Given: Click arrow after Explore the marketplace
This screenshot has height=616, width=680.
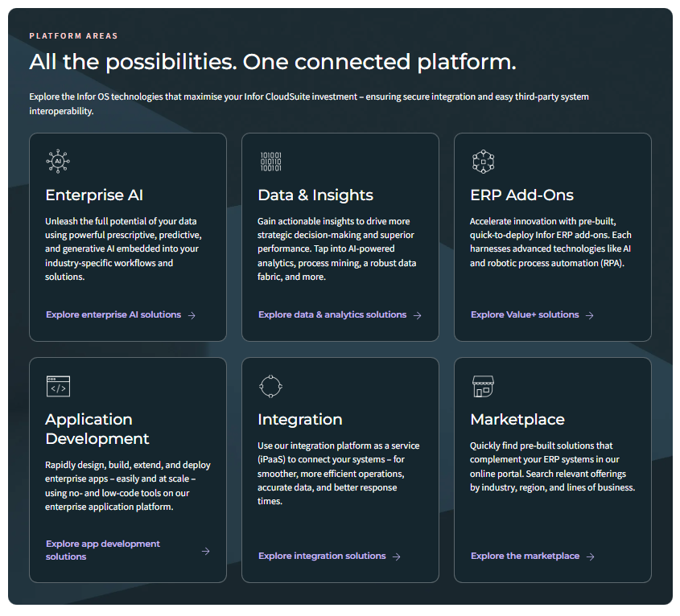Looking at the screenshot, I should (590, 556).
